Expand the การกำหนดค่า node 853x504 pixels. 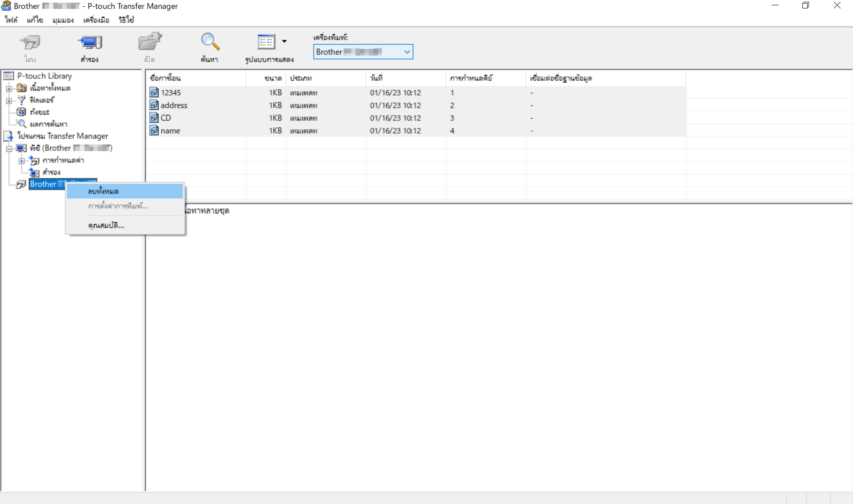coord(21,160)
